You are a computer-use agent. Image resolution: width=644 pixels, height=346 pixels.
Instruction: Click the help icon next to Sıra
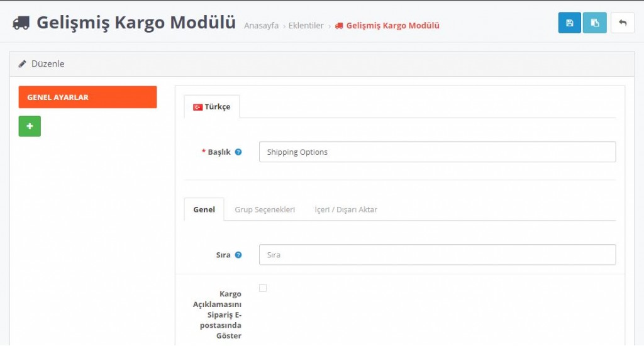(238, 255)
